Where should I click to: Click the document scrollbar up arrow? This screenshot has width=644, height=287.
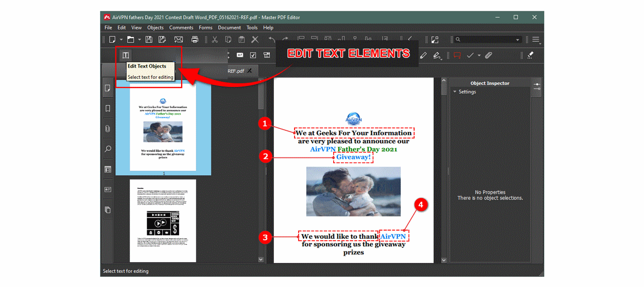[x=444, y=81]
